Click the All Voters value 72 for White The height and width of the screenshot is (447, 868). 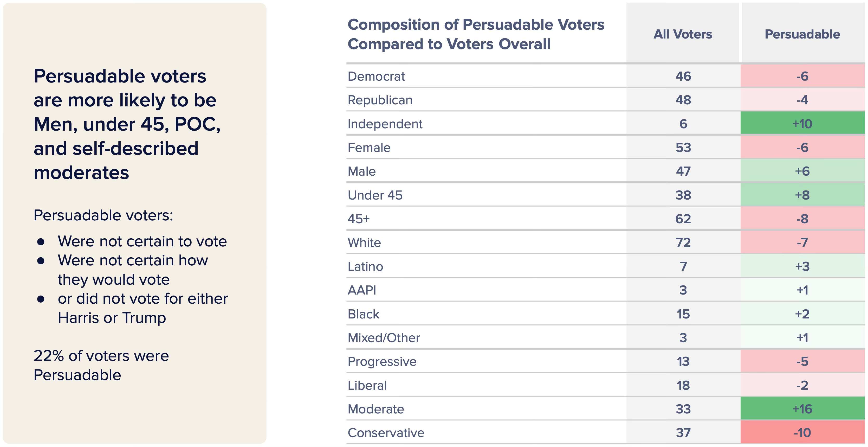click(x=683, y=243)
